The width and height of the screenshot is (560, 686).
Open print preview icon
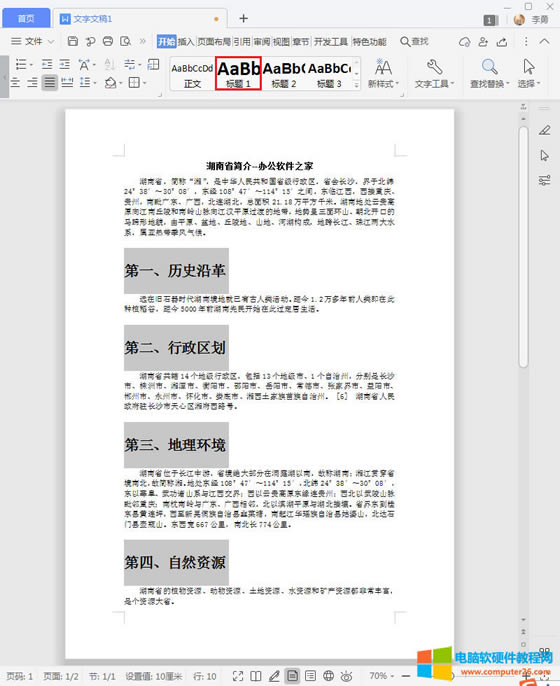click(x=126, y=41)
